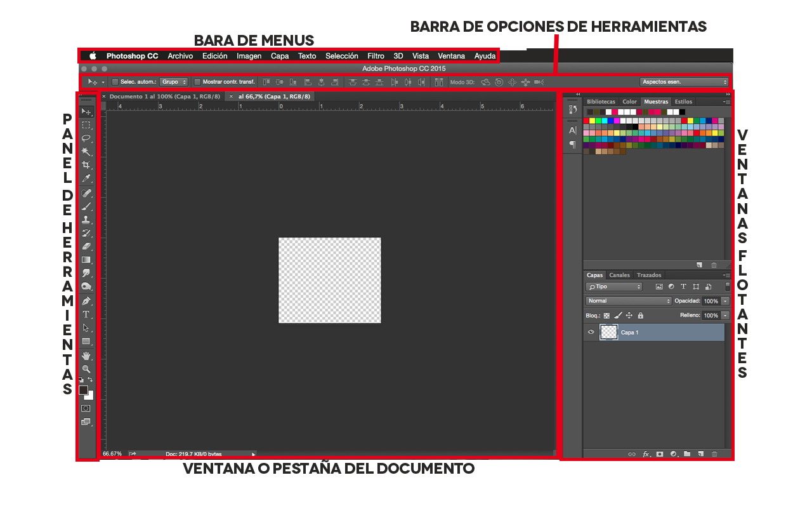812x508 pixels.
Task: Click the Quick Mask mode icon
Action: (x=86, y=408)
